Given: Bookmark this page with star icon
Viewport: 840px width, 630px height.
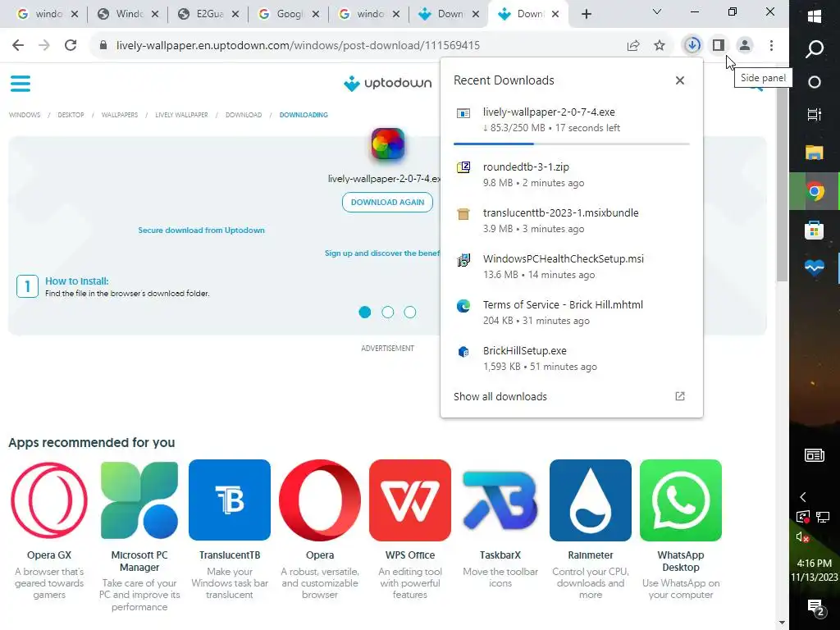Looking at the screenshot, I should click(x=660, y=45).
